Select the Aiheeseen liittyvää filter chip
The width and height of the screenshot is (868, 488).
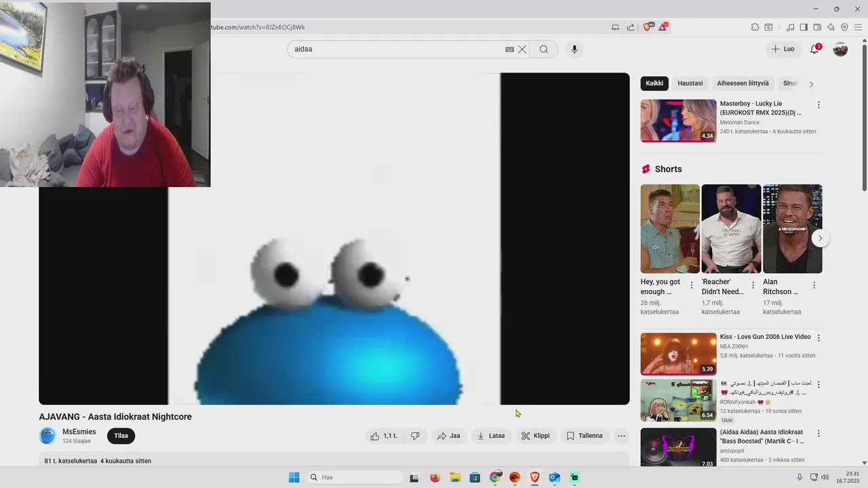[743, 83]
